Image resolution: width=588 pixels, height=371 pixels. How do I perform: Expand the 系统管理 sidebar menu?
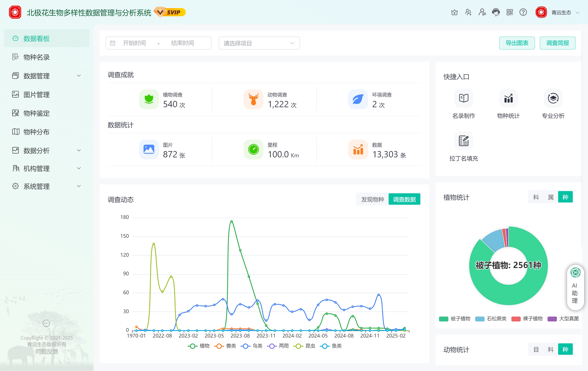point(47,186)
